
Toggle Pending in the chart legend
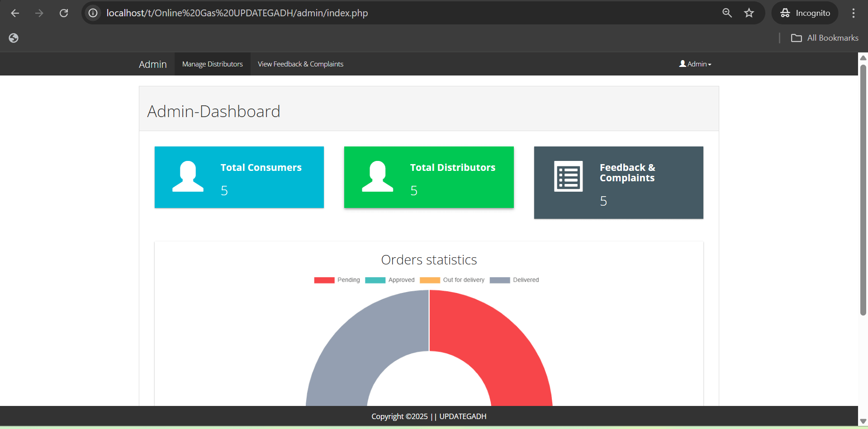tap(337, 280)
